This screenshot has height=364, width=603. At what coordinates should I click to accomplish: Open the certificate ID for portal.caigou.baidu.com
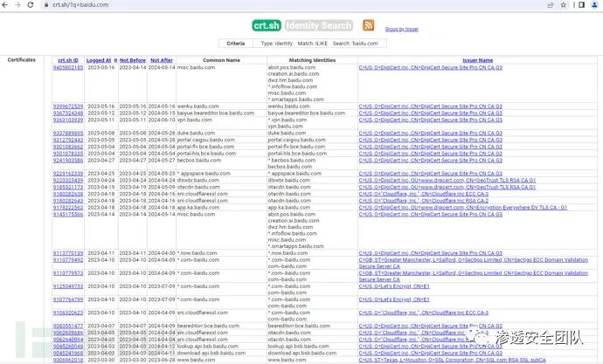[68, 141]
